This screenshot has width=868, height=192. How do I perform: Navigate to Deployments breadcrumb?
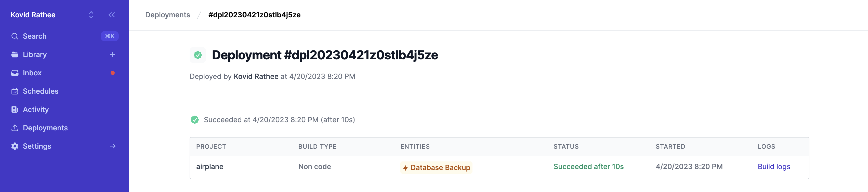167,15
